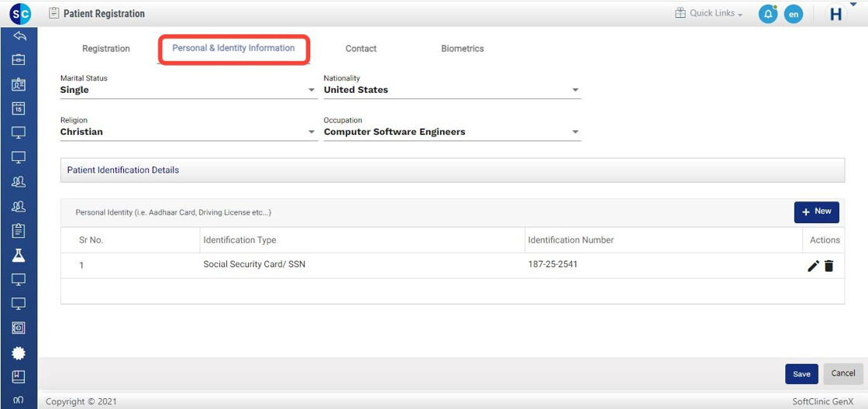Open the Marital Status dropdown showing Single
The height and width of the screenshot is (409, 868).
pyautogui.click(x=189, y=90)
